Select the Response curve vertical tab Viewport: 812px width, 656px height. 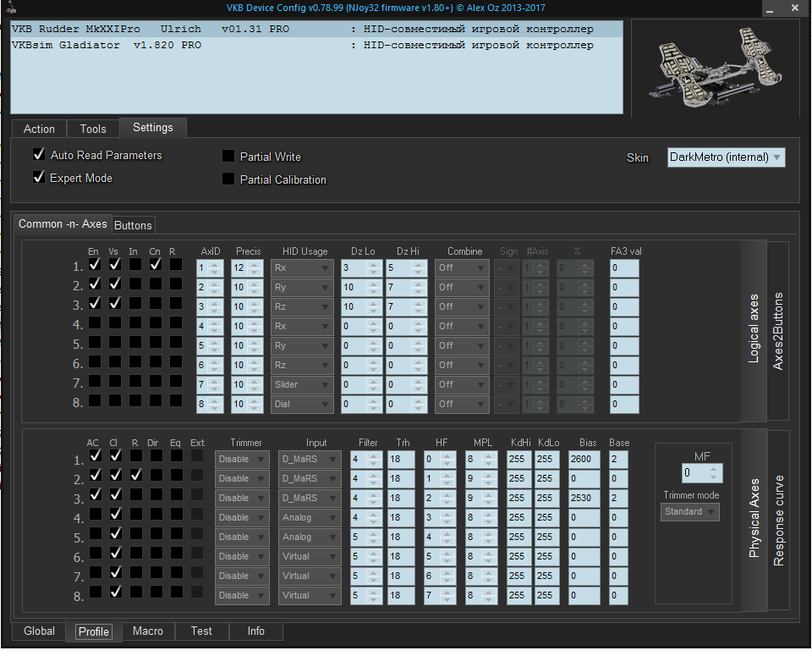click(778, 521)
